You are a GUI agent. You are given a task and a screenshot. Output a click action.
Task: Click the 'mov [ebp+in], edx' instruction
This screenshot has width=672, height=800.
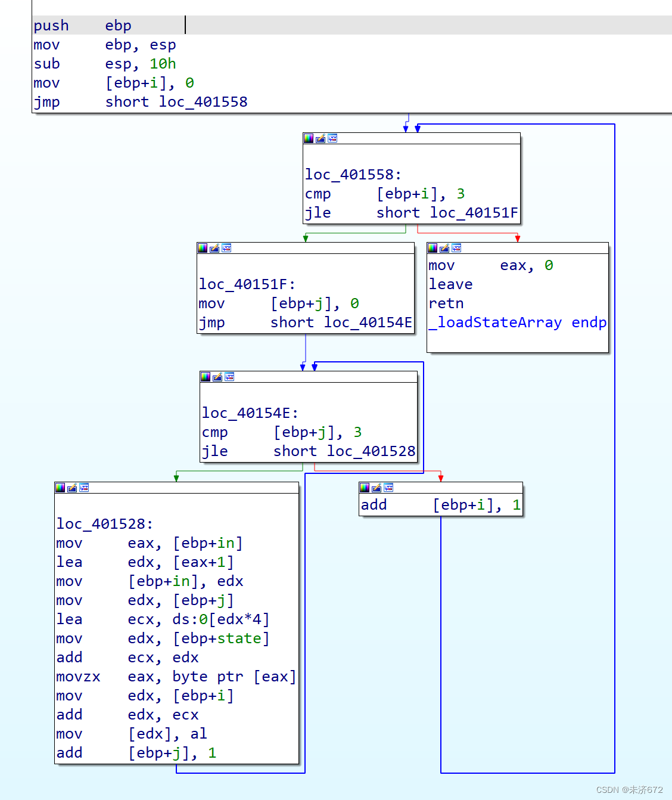[x=150, y=581]
